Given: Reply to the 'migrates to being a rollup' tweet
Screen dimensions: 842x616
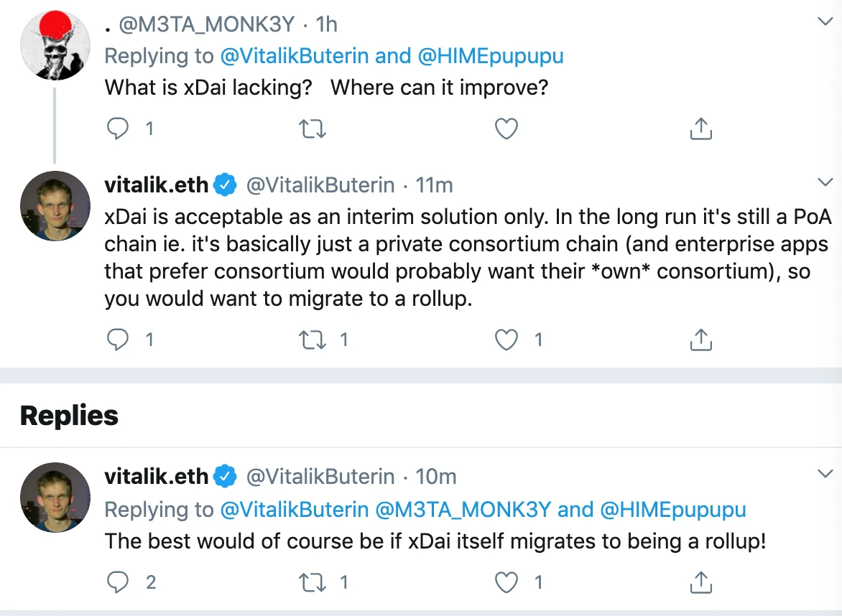Looking at the screenshot, I should (118, 582).
